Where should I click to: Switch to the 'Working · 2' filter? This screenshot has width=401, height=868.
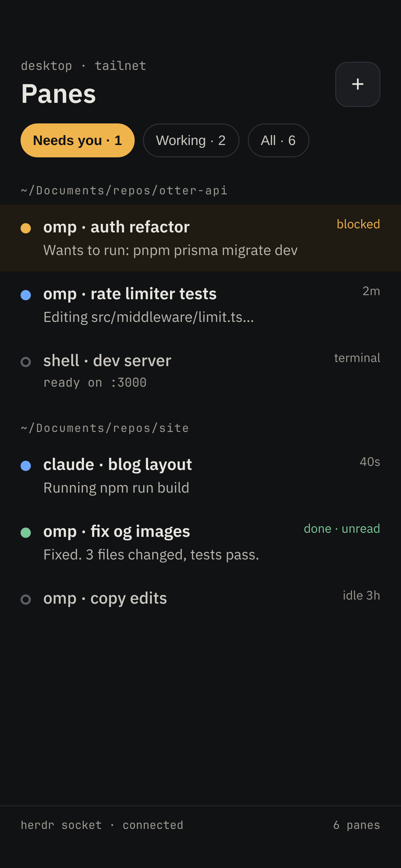[191, 141]
